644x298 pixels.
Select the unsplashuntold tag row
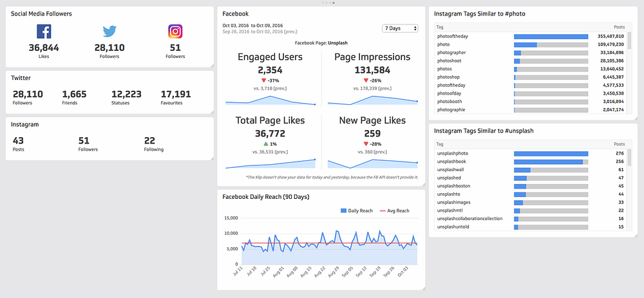531,227
